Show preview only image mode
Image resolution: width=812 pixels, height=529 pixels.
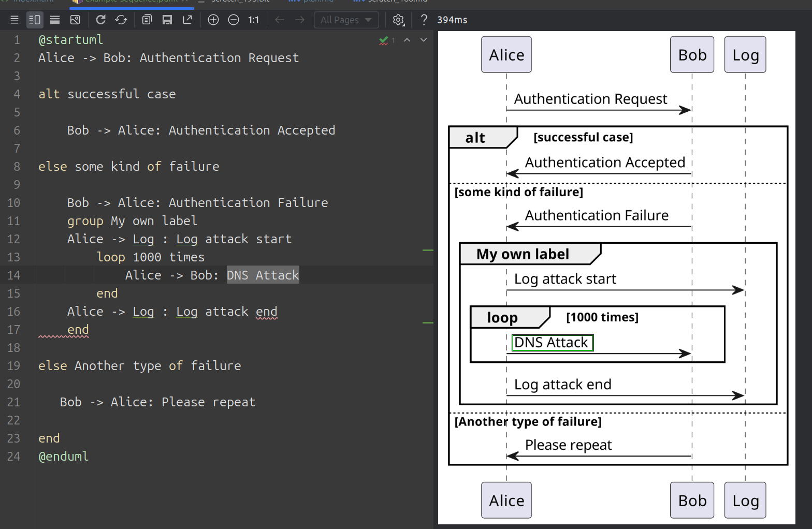click(75, 20)
